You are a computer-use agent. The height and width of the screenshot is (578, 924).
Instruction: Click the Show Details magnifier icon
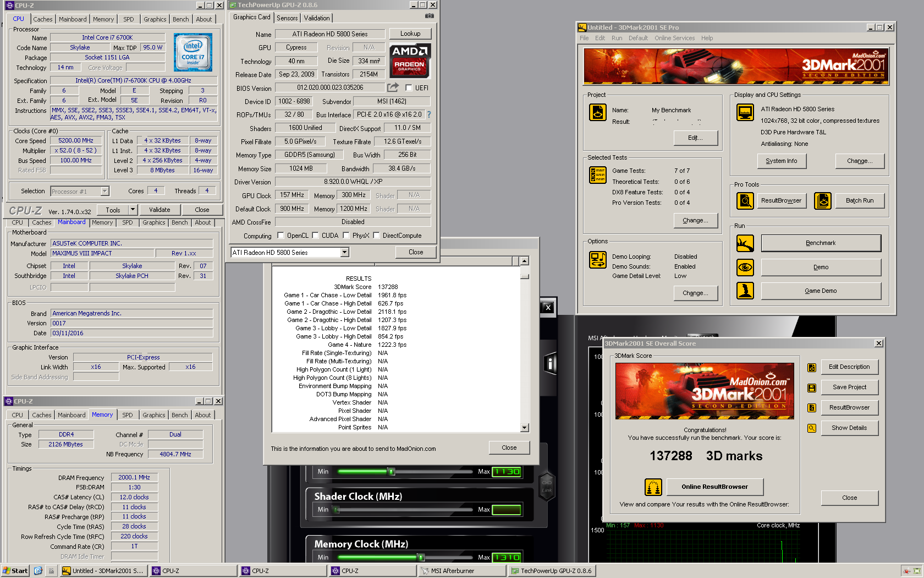(x=812, y=428)
